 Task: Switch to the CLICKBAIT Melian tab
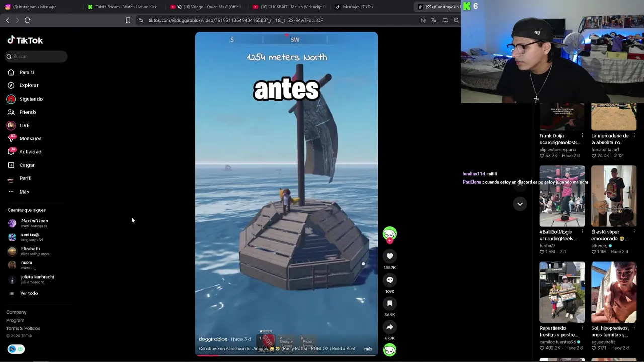289,7
